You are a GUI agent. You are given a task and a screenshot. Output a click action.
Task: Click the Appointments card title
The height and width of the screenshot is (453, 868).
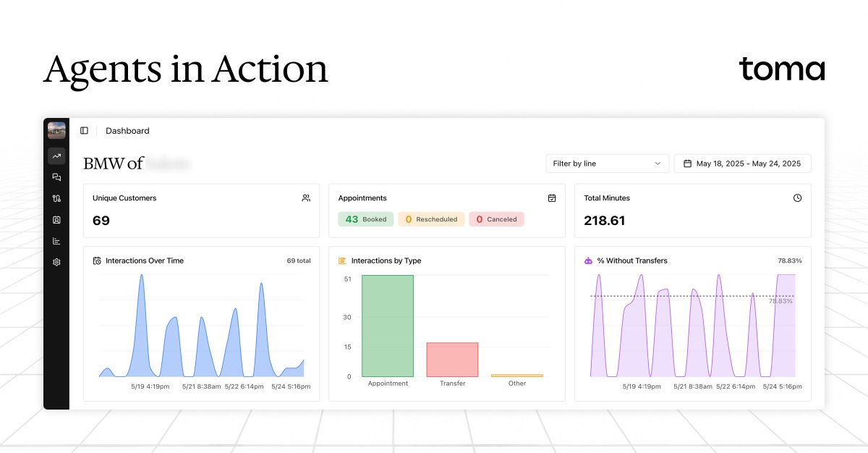(x=362, y=198)
